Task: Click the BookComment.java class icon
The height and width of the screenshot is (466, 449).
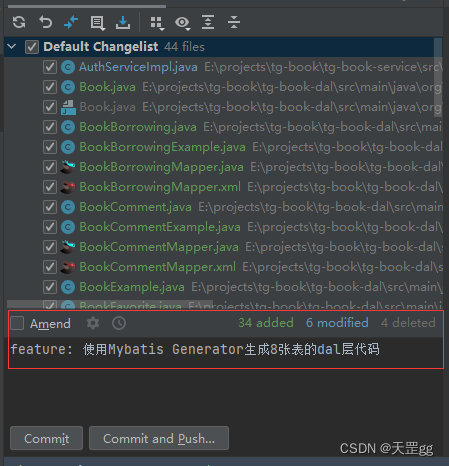Action: coord(68,207)
